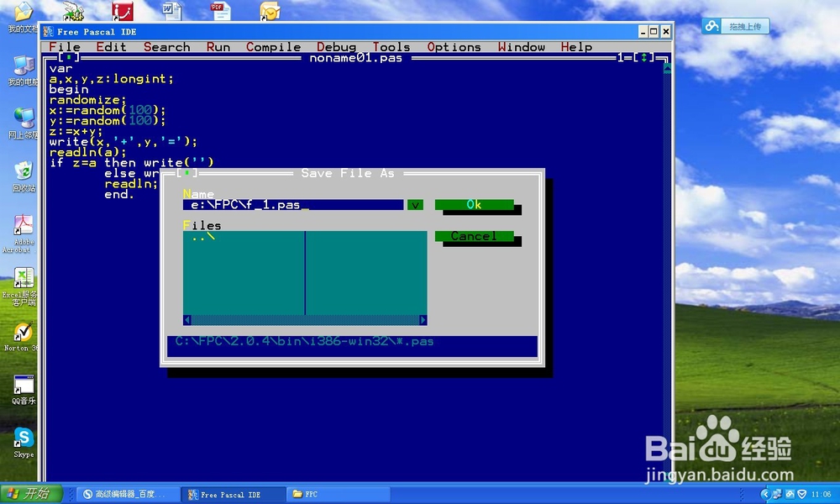Click the right arrow of files list scrollbar
The image size is (840, 504).
(423, 320)
